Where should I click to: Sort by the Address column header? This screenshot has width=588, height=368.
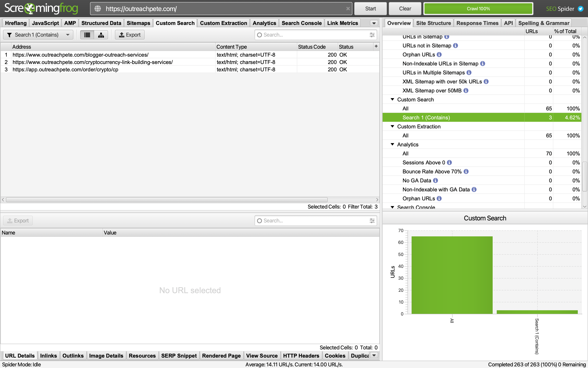pos(113,47)
